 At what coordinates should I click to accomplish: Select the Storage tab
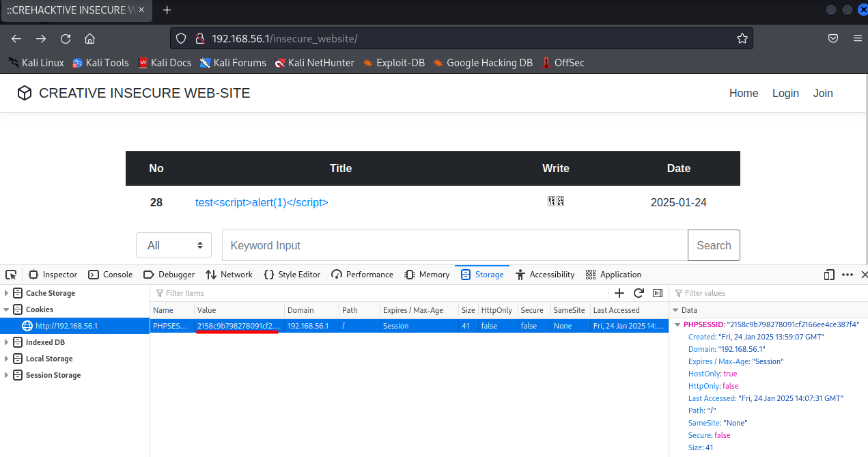[482, 275]
